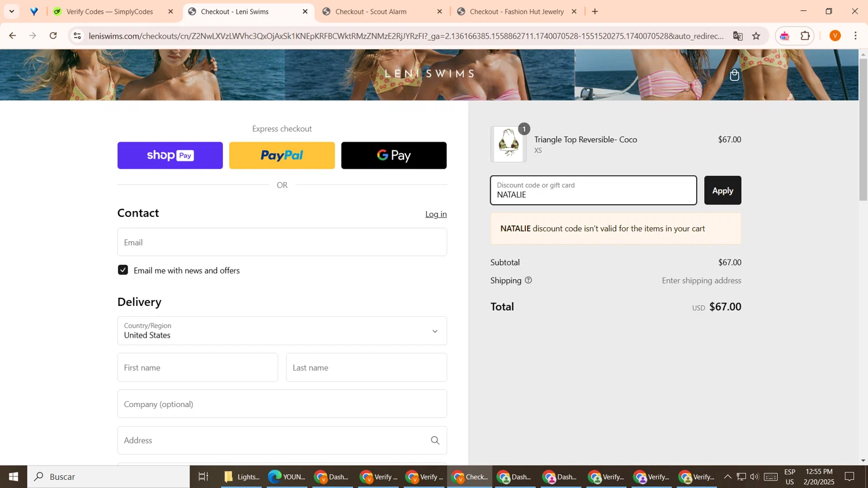Screen dimensions: 868x488
Task: Open a new browser tab
Action: pos(595,12)
